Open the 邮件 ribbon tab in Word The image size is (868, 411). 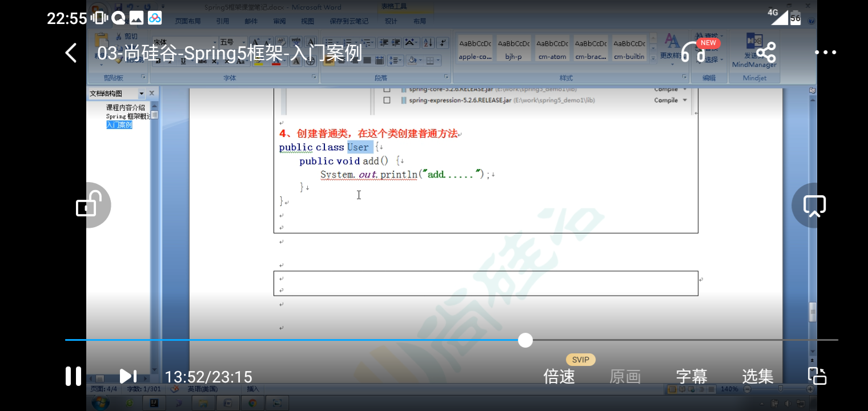pos(251,21)
